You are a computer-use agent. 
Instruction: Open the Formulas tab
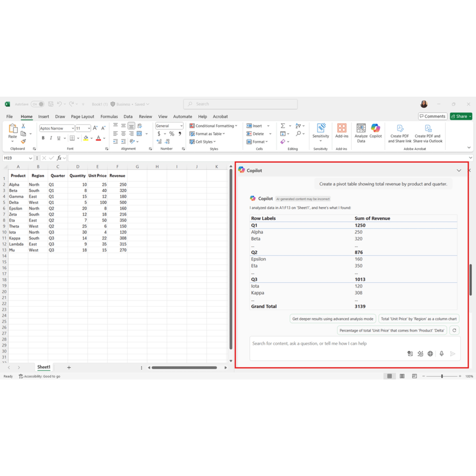tap(109, 117)
